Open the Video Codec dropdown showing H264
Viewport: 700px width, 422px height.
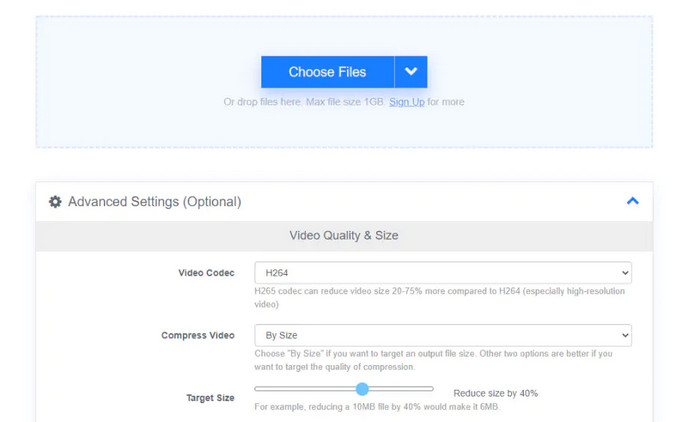pos(443,273)
